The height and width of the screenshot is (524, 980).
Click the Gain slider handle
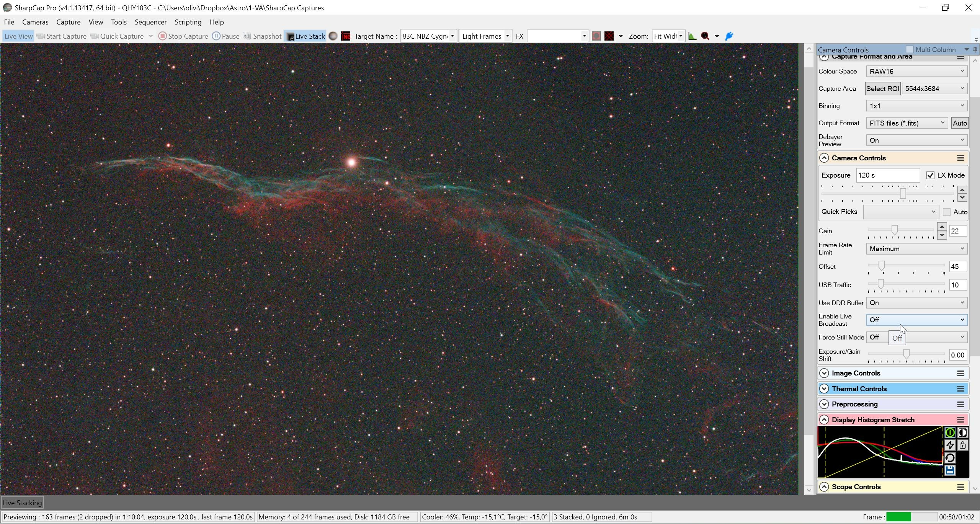tap(894, 230)
